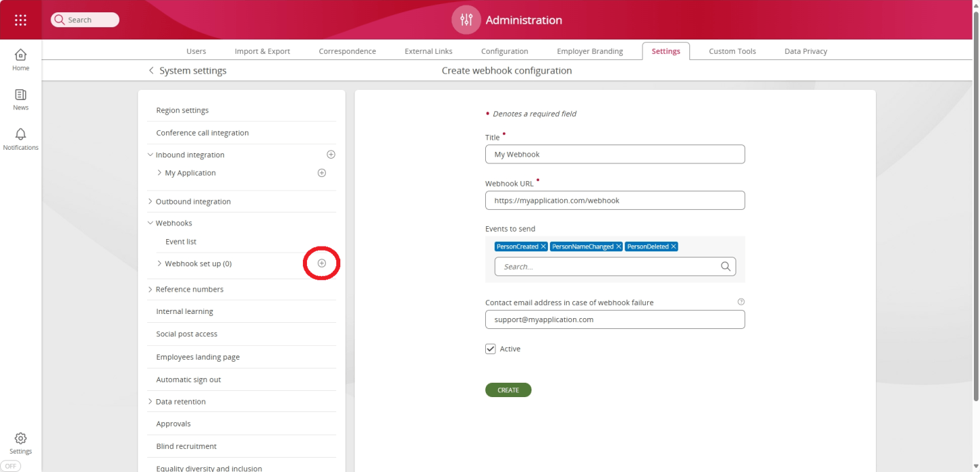The height and width of the screenshot is (472, 980).
Task: Uncheck the Active checkbox
Action: 490,348
